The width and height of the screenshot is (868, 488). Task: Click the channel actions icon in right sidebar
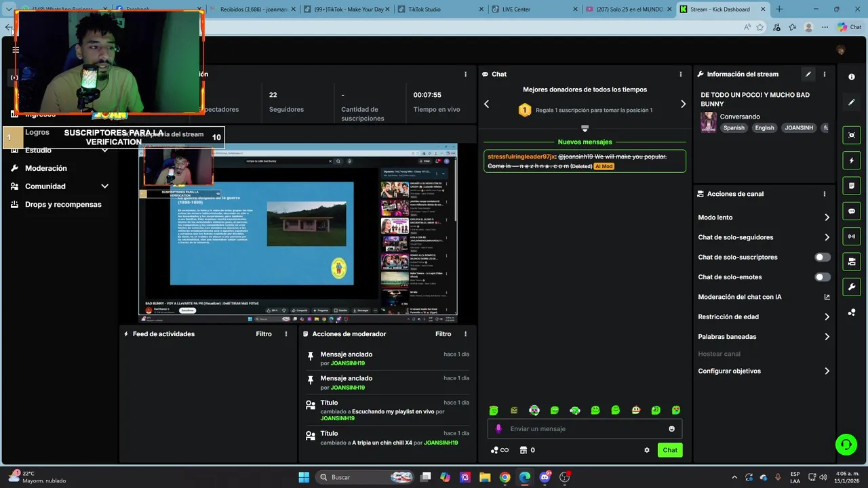pyautogui.click(x=852, y=262)
